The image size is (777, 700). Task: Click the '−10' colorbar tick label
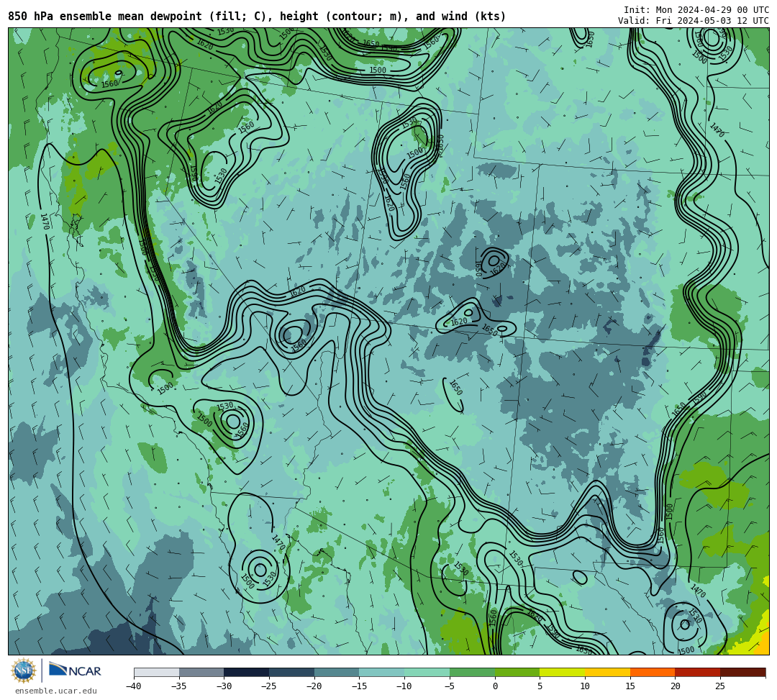(x=404, y=686)
